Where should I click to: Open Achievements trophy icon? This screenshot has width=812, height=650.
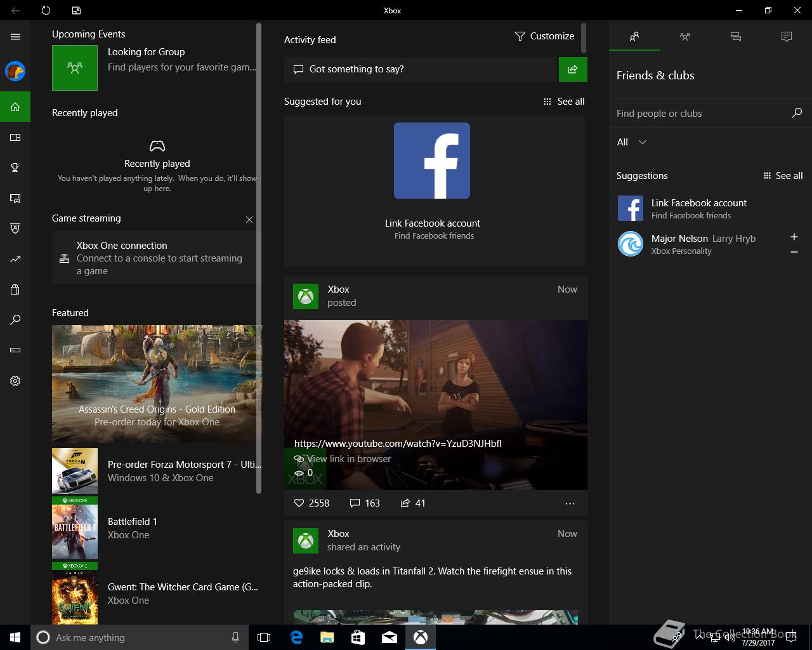coord(15,168)
